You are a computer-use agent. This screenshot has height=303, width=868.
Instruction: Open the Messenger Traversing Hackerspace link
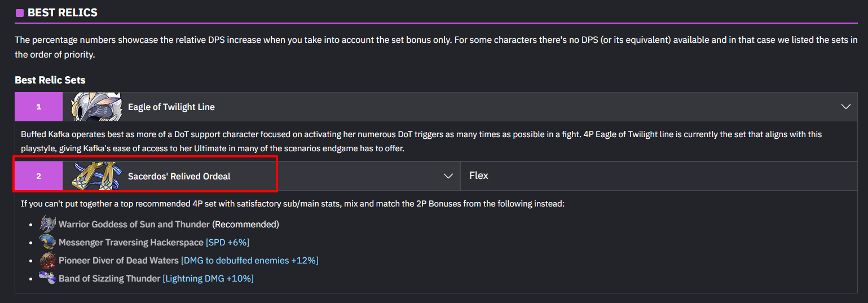point(131,243)
